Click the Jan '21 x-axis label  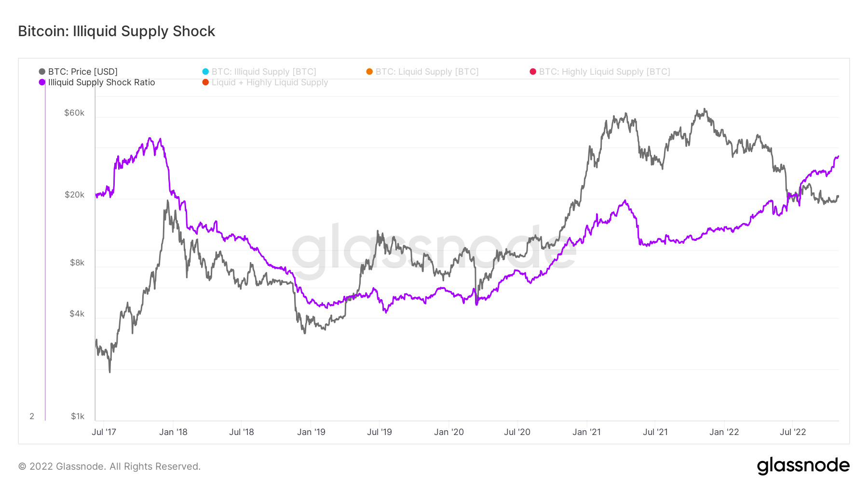click(x=586, y=432)
